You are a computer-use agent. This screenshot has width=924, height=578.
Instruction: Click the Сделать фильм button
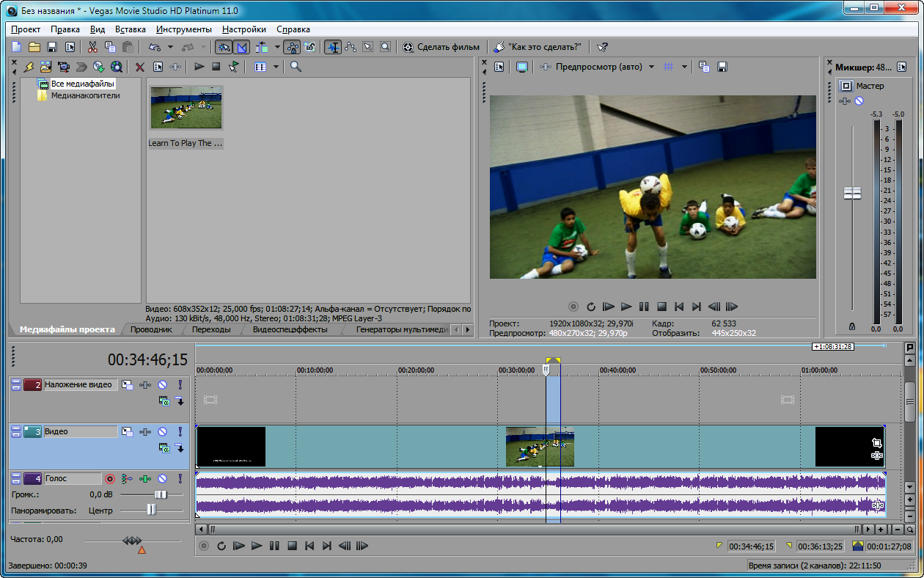point(441,47)
